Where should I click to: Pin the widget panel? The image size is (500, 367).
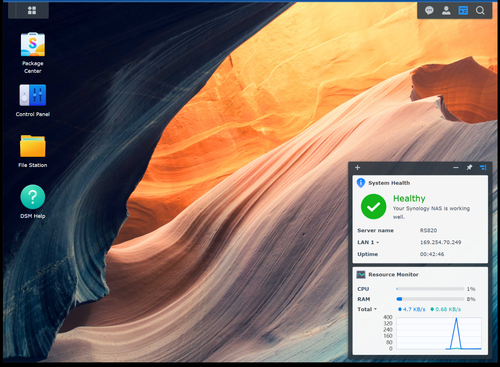[x=469, y=167]
